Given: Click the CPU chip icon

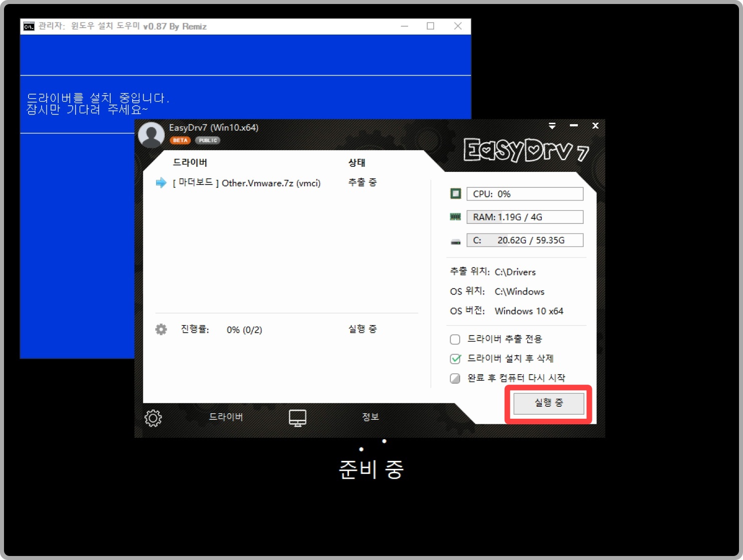Looking at the screenshot, I should [x=456, y=193].
